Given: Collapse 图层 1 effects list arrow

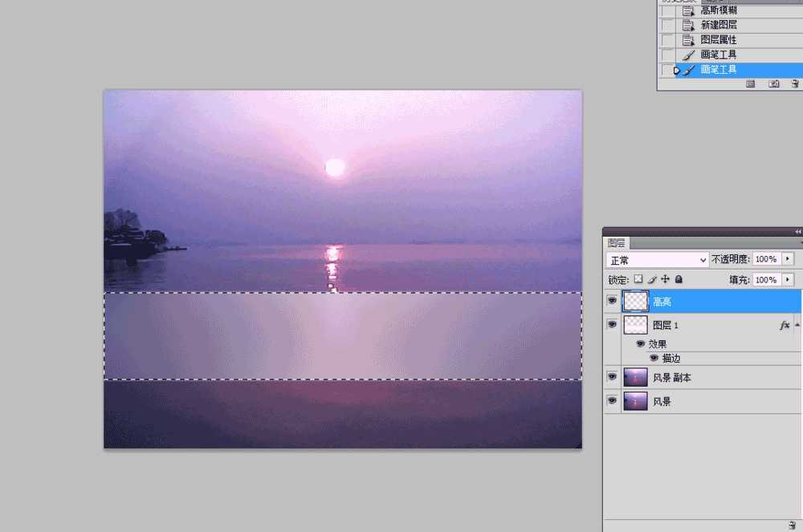Looking at the screenshot, I should (x=797, y=325).
